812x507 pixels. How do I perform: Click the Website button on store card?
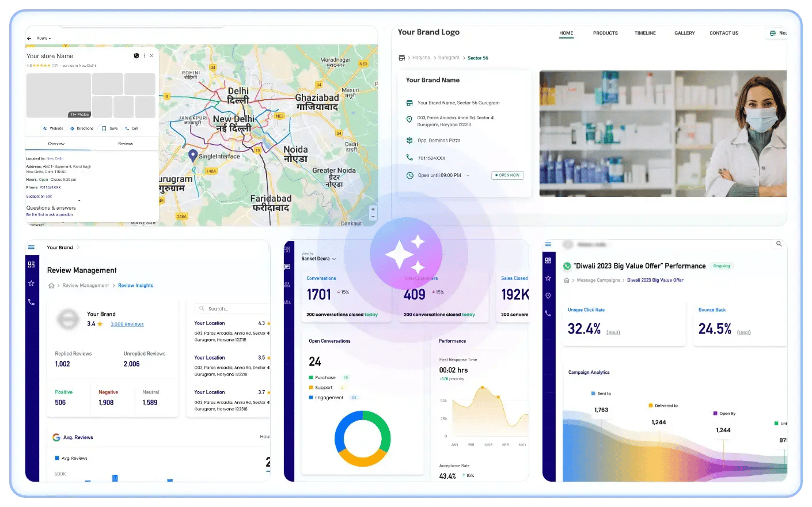click(53, 128)
